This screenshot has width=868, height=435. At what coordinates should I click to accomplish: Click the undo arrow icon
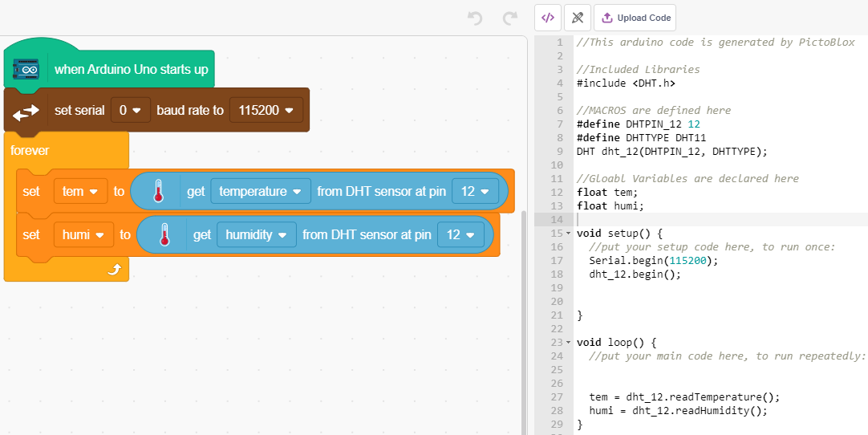[x=475, y=18]
